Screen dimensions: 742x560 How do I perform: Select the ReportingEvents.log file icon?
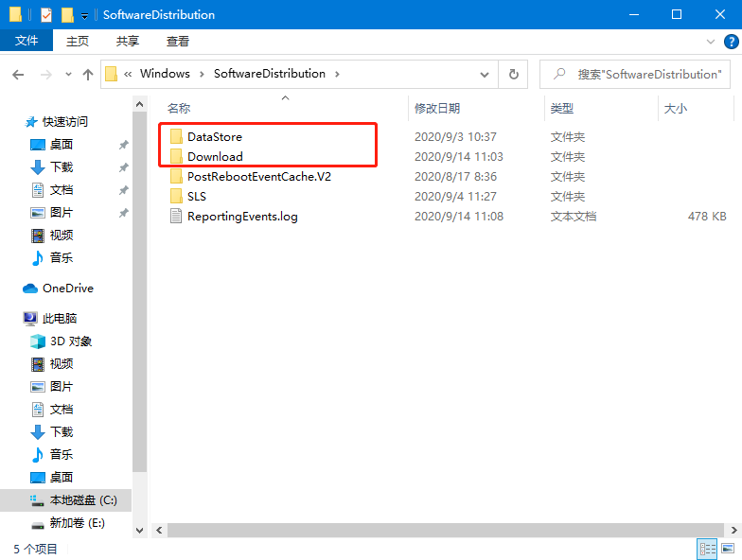click(x=176, y=216)
